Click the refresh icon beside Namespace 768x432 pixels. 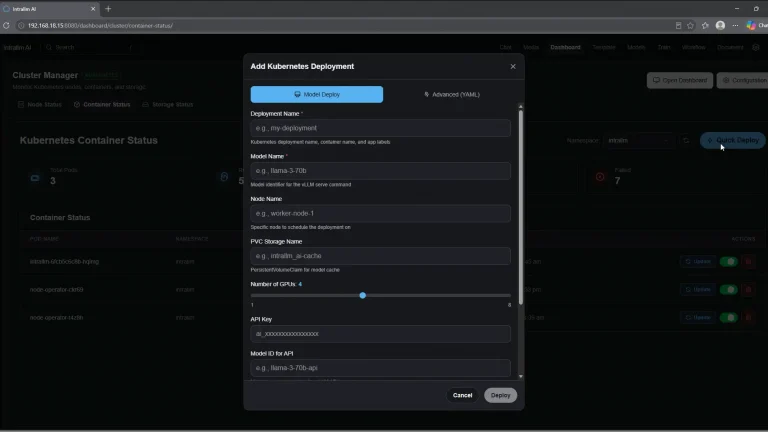(686, 141)
